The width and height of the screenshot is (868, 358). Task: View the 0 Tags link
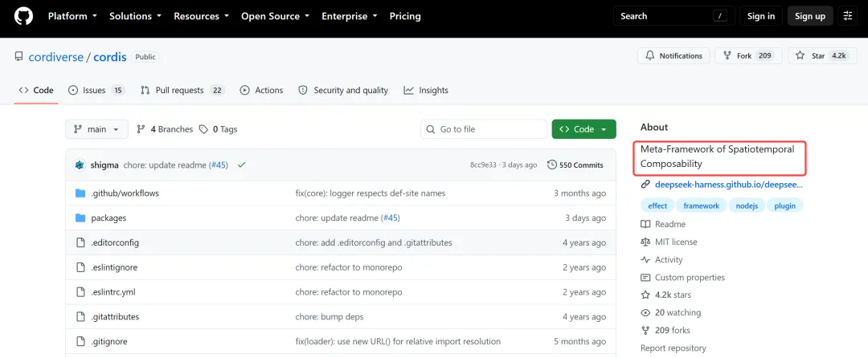pos(218,129)
